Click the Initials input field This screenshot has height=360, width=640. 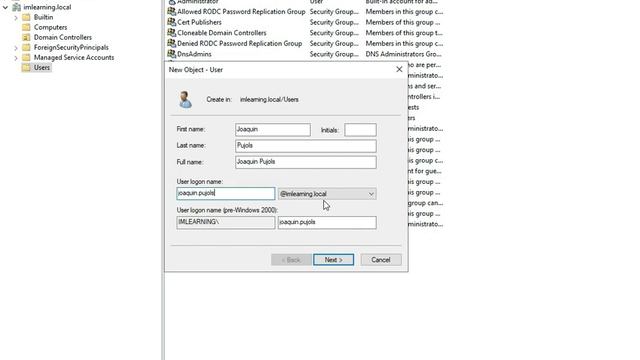tap(360, 130)
